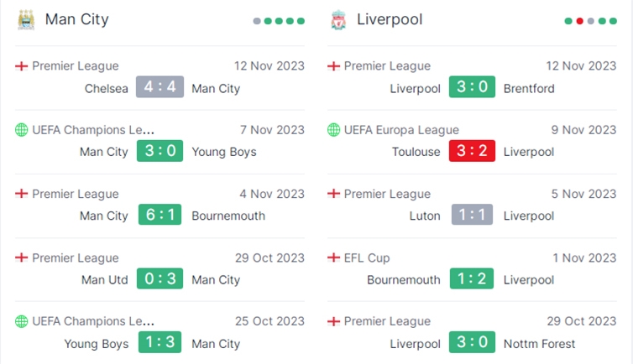The image size is (633, 364).
Task: Click globe icon for 25 Oct Champions League match
Action: [21, 321]
